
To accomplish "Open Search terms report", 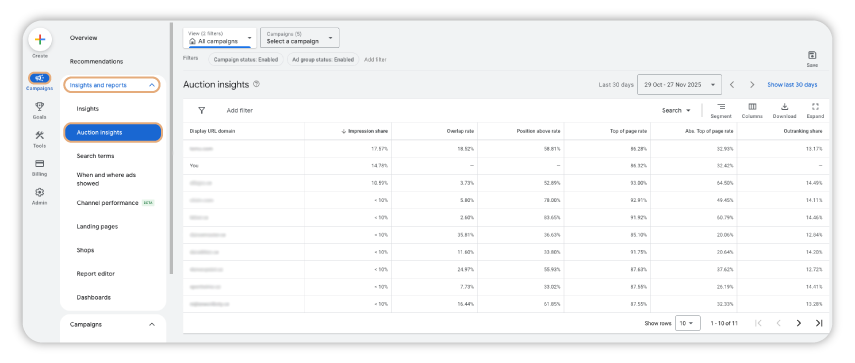I will pos(95,156).
